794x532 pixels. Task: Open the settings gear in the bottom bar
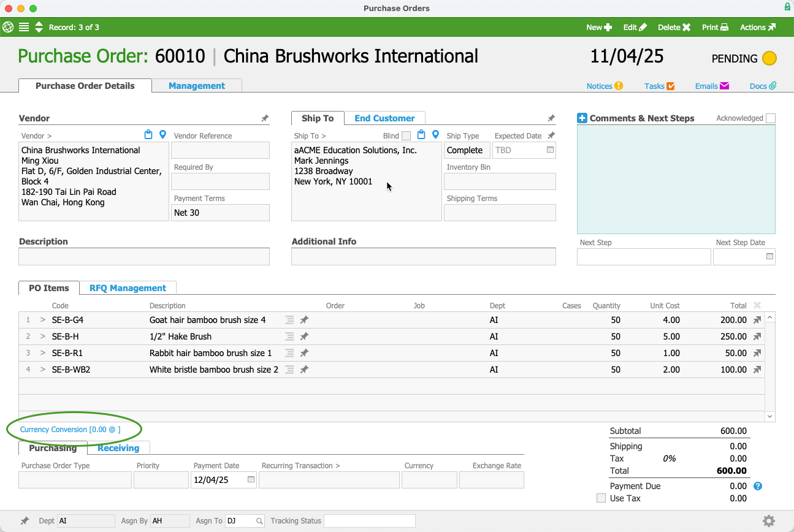(769, 521)
